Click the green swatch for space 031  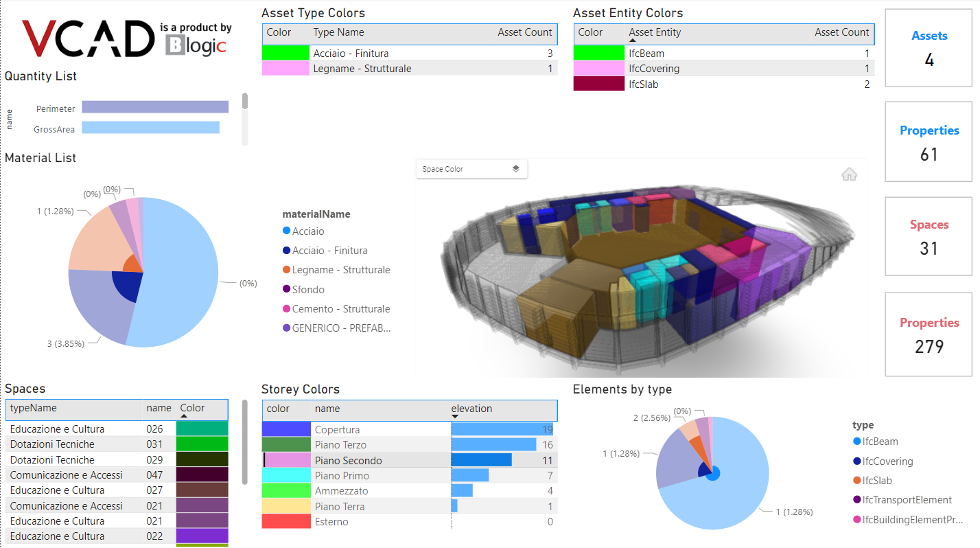(202, 444)
